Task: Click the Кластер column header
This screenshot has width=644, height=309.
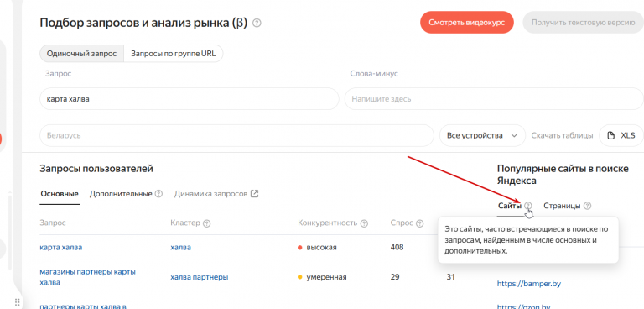Action: [x=185, y=223]
